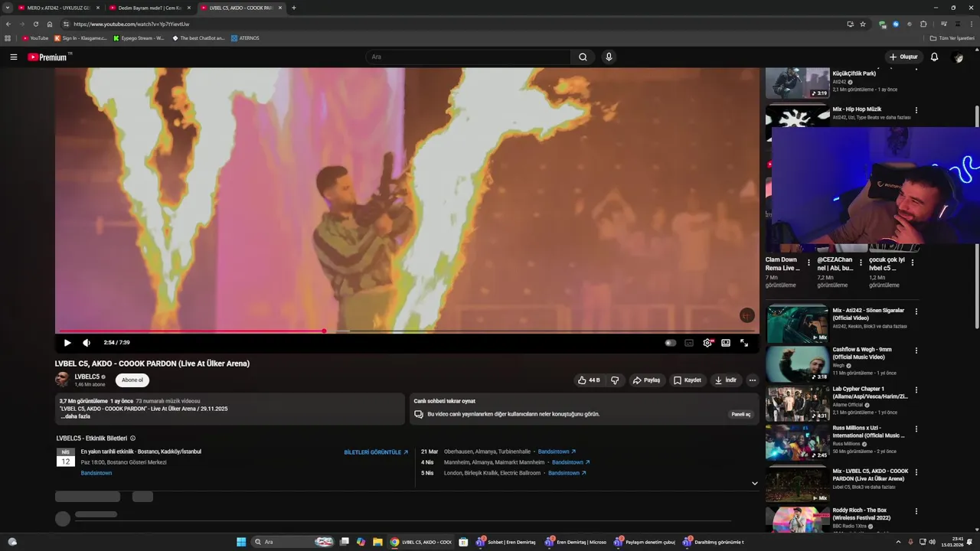Viewport: 980px width, 551px height.
Task: Open Chrome extensions puzzle icon
Action: pos(923,24)
